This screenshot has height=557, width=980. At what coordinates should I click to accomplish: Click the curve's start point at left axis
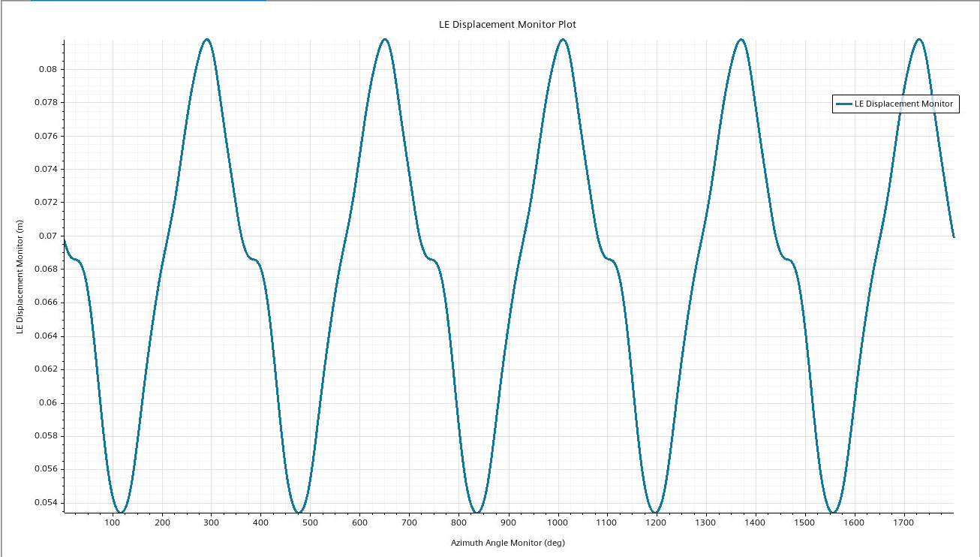[65, 239]
